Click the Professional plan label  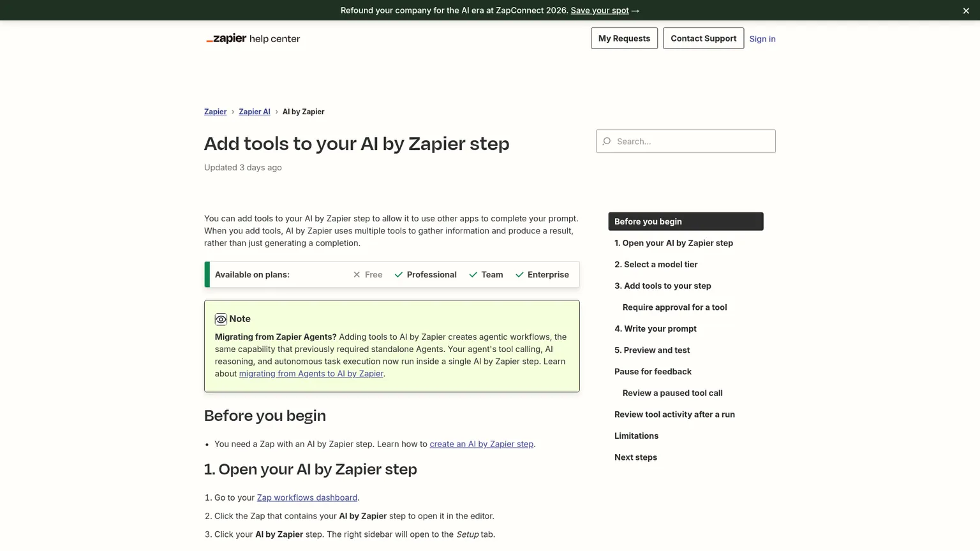432,275
